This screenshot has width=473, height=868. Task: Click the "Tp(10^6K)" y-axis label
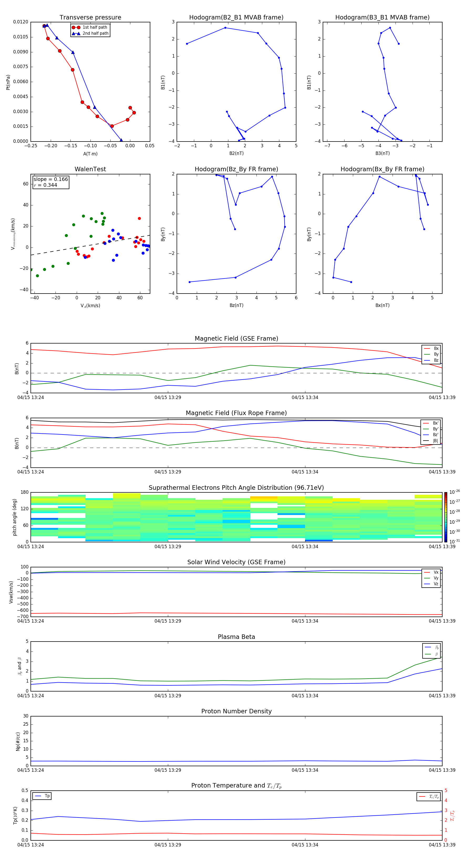[x=15, y=816]
